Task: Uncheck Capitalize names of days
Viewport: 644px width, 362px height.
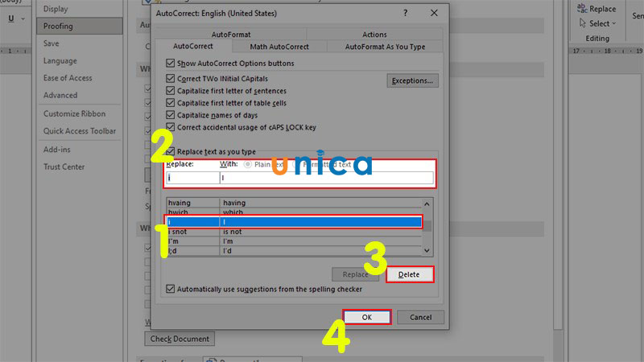Action: 171,115
